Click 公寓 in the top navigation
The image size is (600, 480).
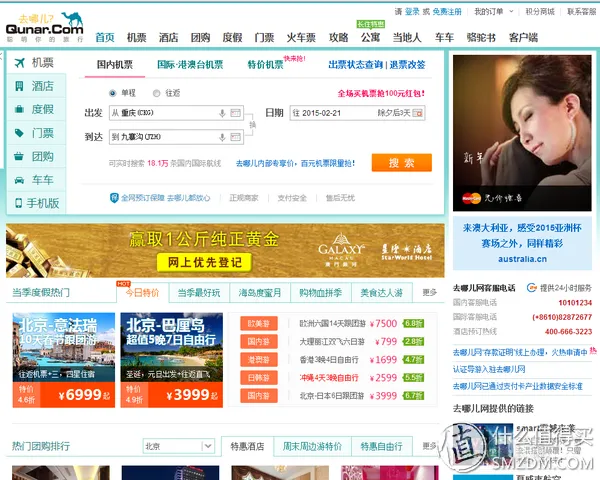pyautogui.click(x=370, y=38)
